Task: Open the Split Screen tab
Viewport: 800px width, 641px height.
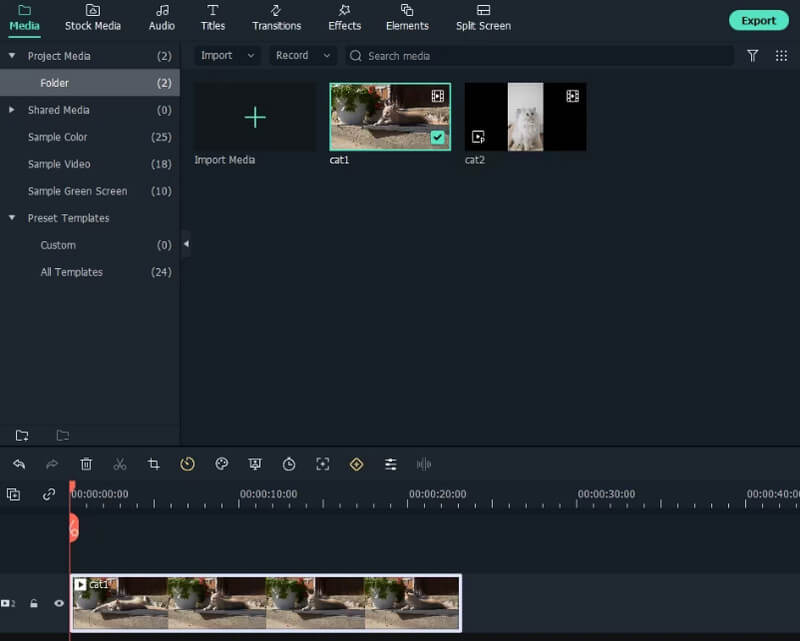Action: click(483, 18)
